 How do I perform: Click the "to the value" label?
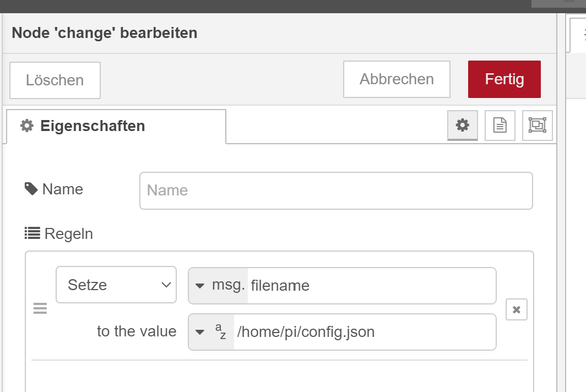click(137, 331)
